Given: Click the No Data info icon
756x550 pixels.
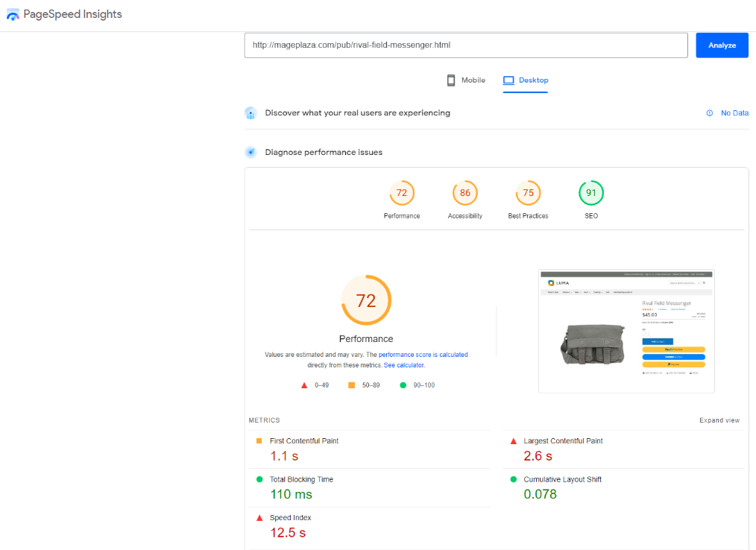Looking at the screenshot, I should click(710, 113).
